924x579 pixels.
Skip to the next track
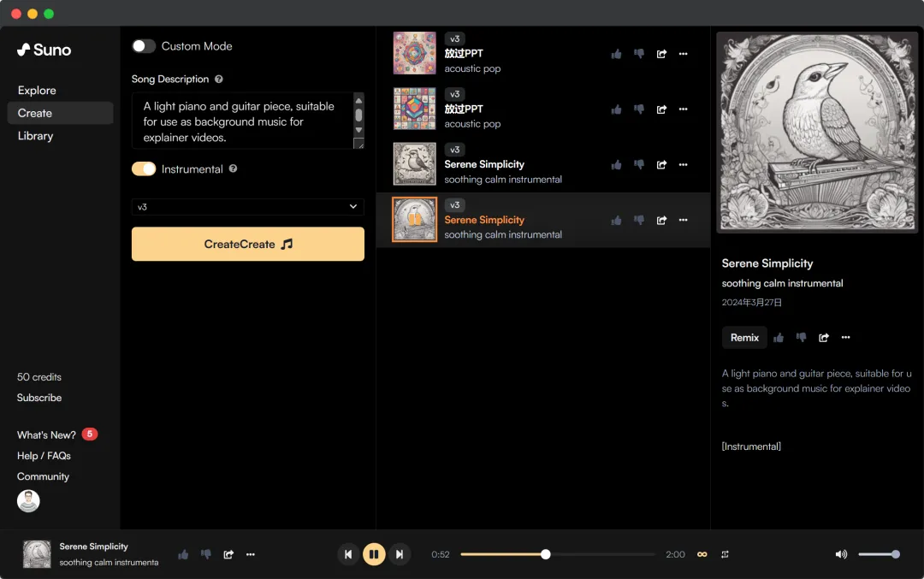pos(400,554)
